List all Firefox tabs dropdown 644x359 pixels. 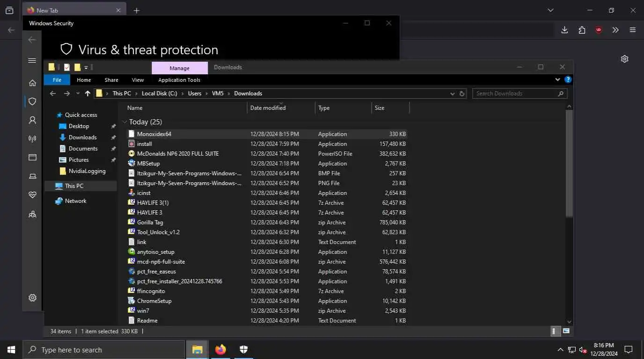[x=550, y=10]
